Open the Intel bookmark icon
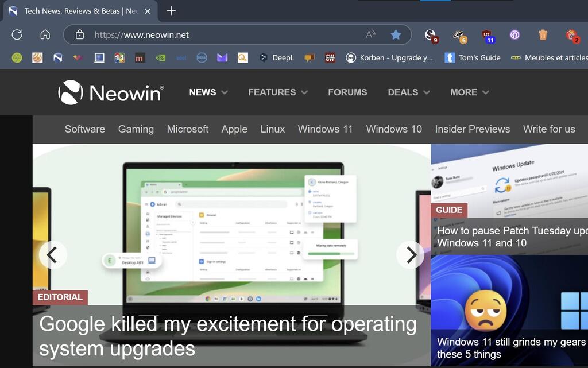 coord(181,58)
